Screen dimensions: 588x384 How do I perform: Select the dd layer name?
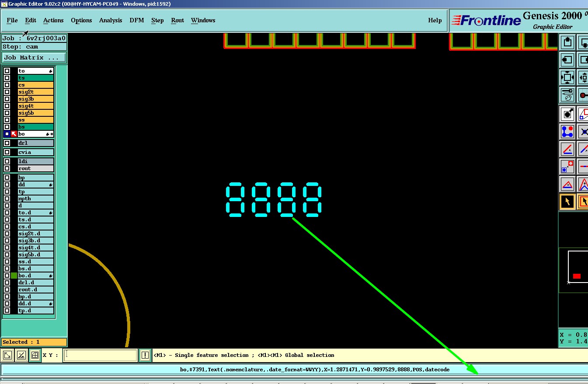pos(36,185)
